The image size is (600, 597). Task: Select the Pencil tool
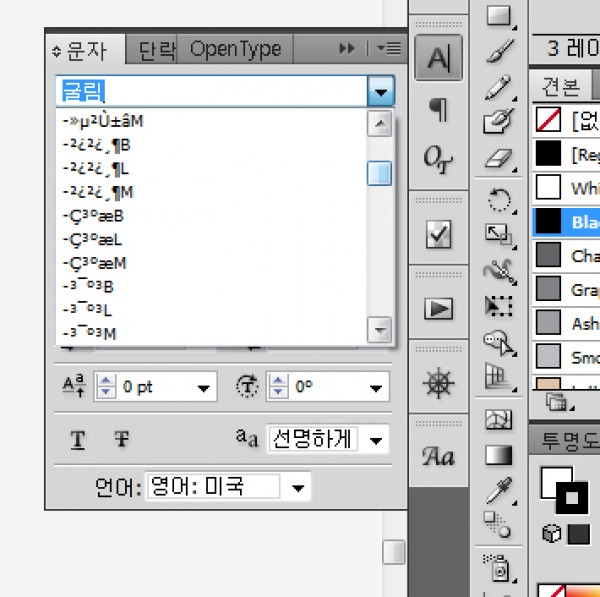tap(499, 87)
